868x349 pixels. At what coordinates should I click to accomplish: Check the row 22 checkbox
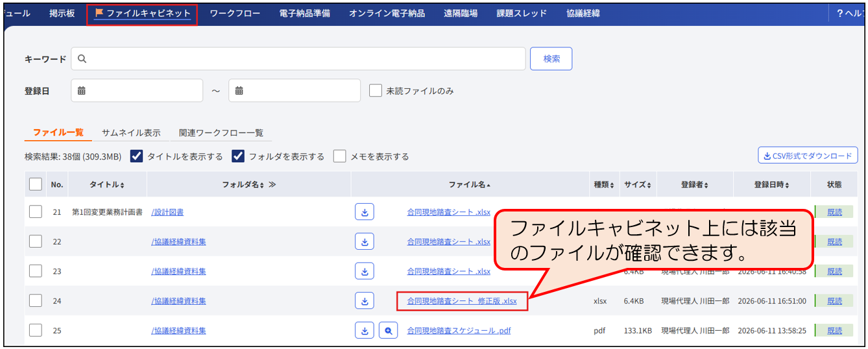tap(36, 242)
